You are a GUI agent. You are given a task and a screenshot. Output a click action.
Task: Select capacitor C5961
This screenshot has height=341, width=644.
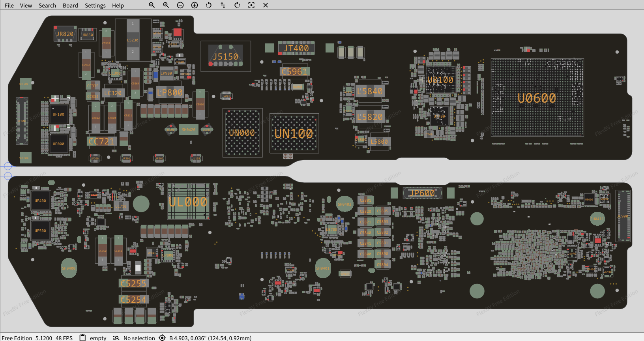click(295, 71)
